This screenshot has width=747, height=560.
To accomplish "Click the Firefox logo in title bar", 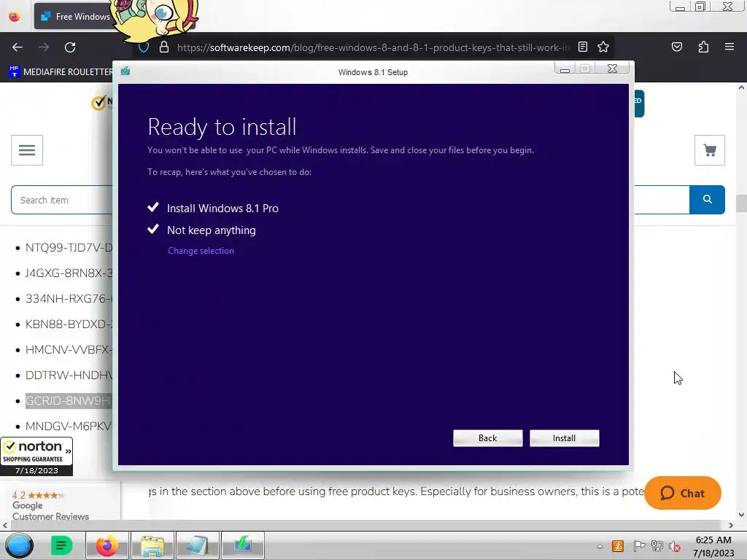I will (15, 17).
